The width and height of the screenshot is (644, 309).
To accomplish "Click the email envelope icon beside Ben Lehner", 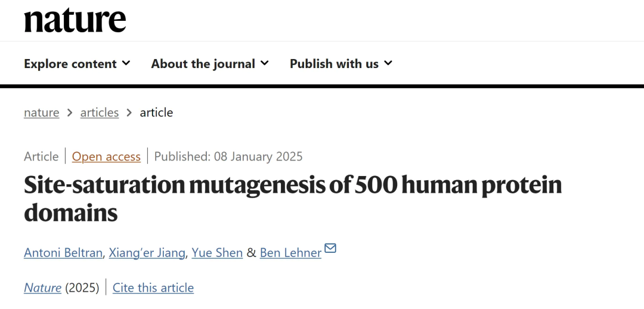I will pyautogui.click(x=330, y=248).
